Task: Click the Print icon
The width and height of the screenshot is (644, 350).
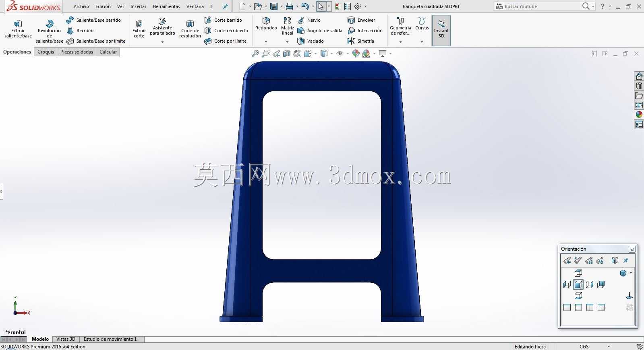Action: (289, 6)
